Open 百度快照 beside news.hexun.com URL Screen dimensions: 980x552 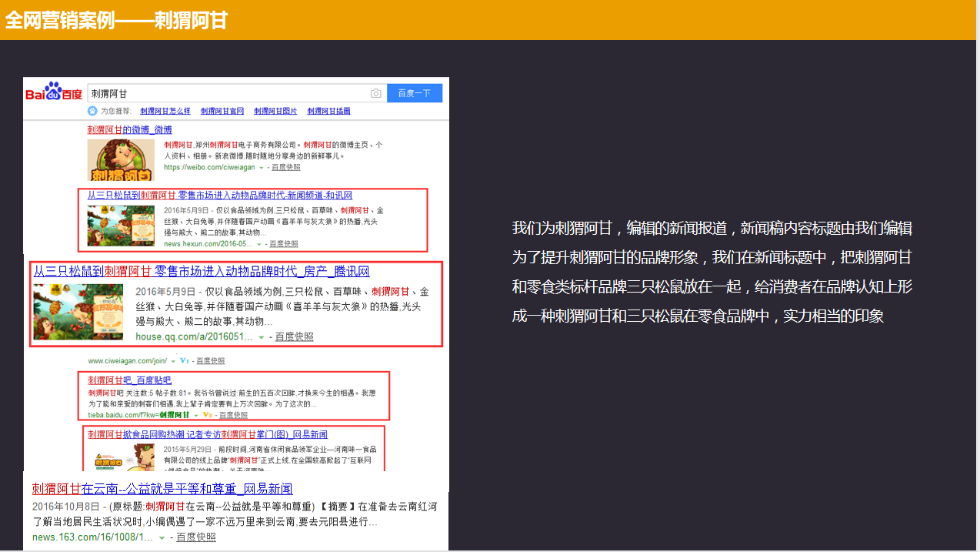point(284,243)
